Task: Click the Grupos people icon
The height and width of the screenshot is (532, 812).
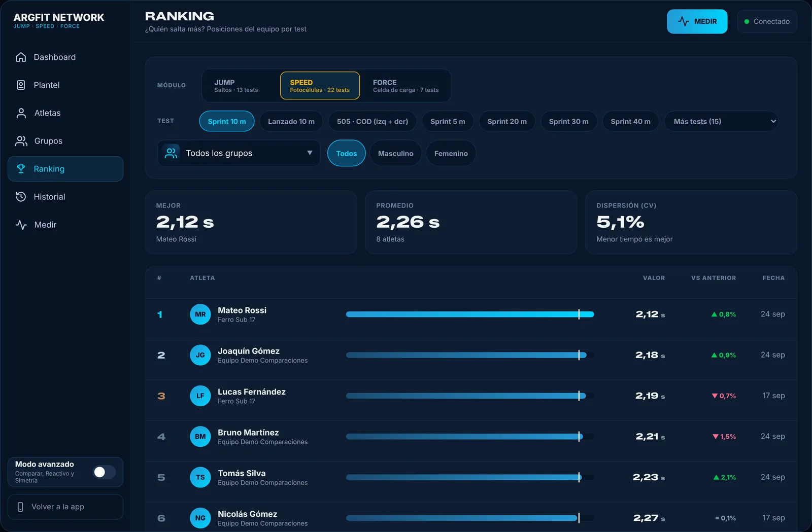Action: coord(21,141)
